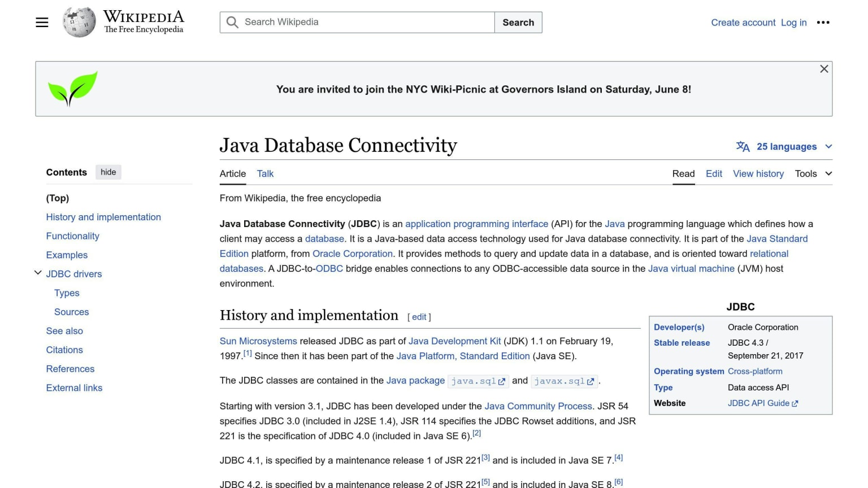Go to JDBC drivers in contents
Screen dimensions: 868x488
74,274
